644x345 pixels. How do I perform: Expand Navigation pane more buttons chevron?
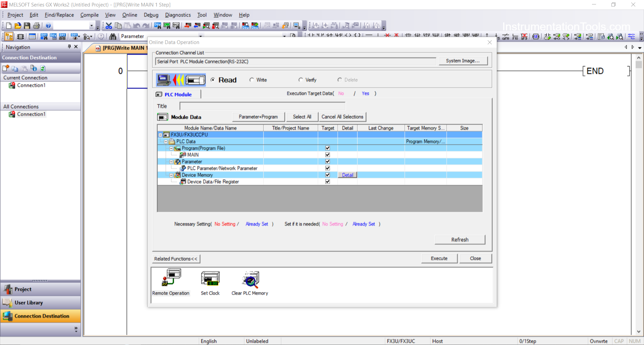[x=76, y=330]
